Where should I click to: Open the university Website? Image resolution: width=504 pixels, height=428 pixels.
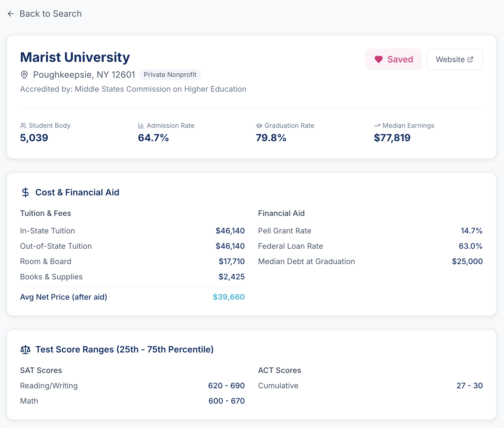point(454,59)
